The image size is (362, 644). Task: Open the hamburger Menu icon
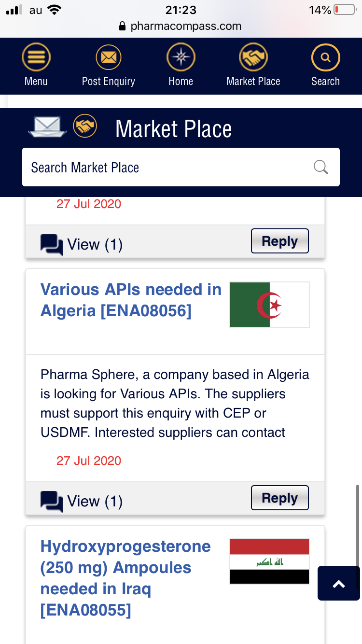pyautogui.click(x=36, y=58)
